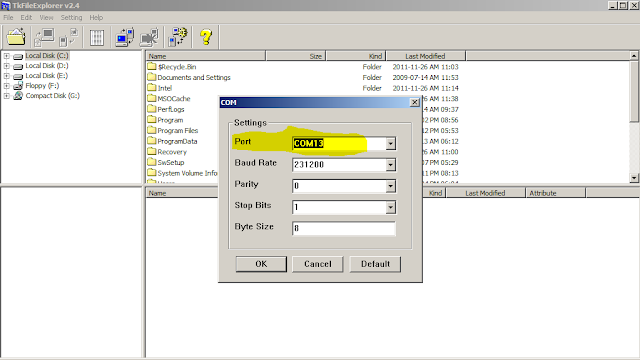Select the SwSetup folder

tap(171, 162)
